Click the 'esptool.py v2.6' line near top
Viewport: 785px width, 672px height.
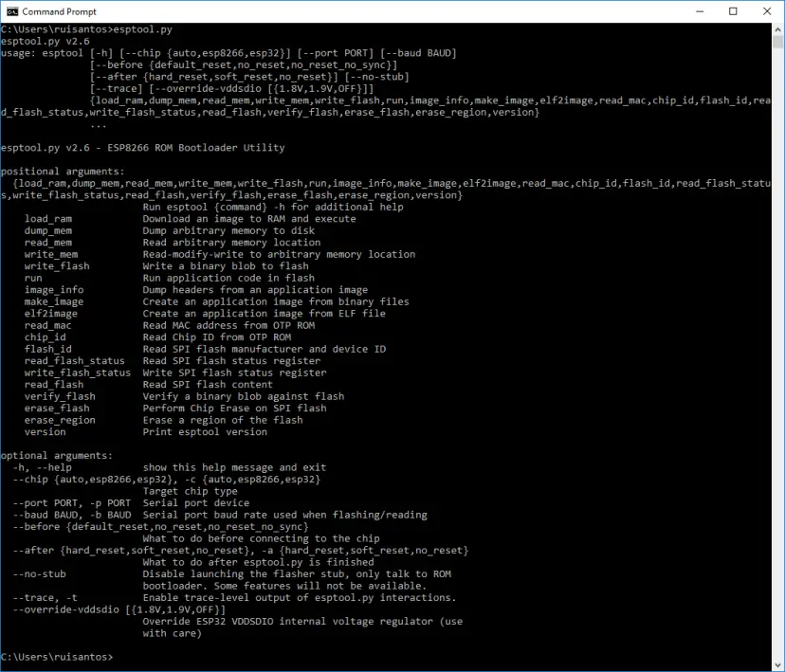46,41
